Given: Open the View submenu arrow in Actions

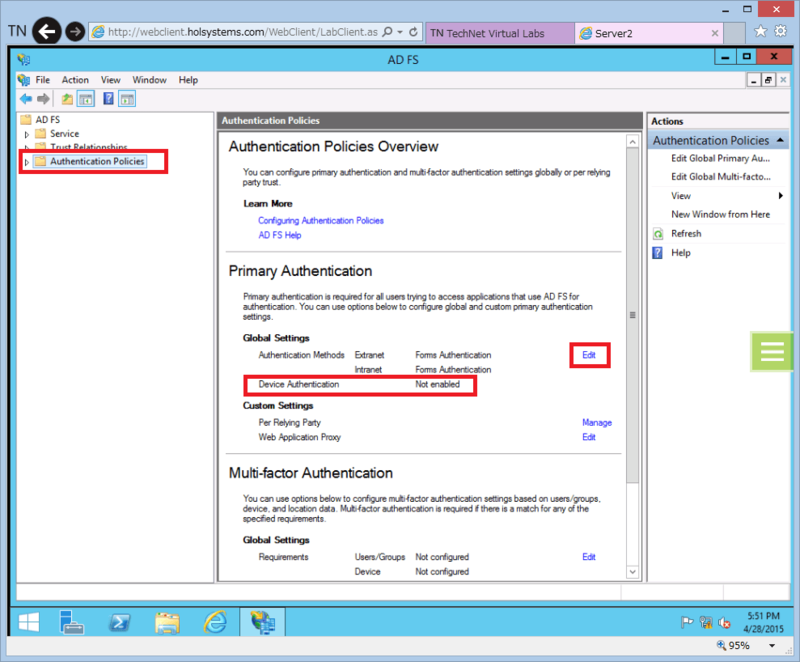Looking at the screenshot, I should [x=781, y=196].
